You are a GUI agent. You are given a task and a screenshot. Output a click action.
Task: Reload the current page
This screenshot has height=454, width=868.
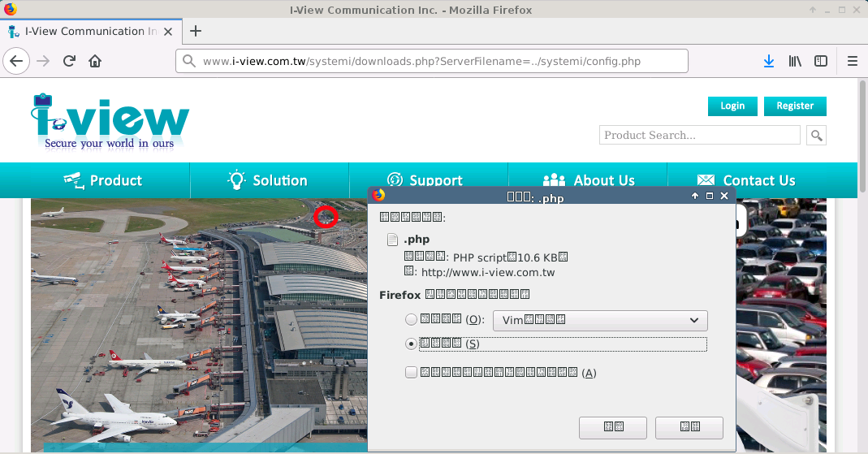tap(69, 61)
